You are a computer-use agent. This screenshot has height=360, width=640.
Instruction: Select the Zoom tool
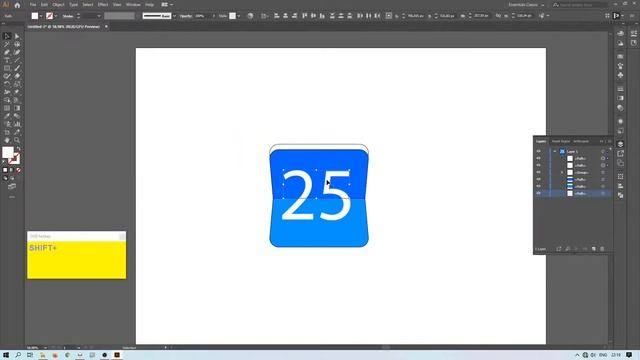pos(17,140)
